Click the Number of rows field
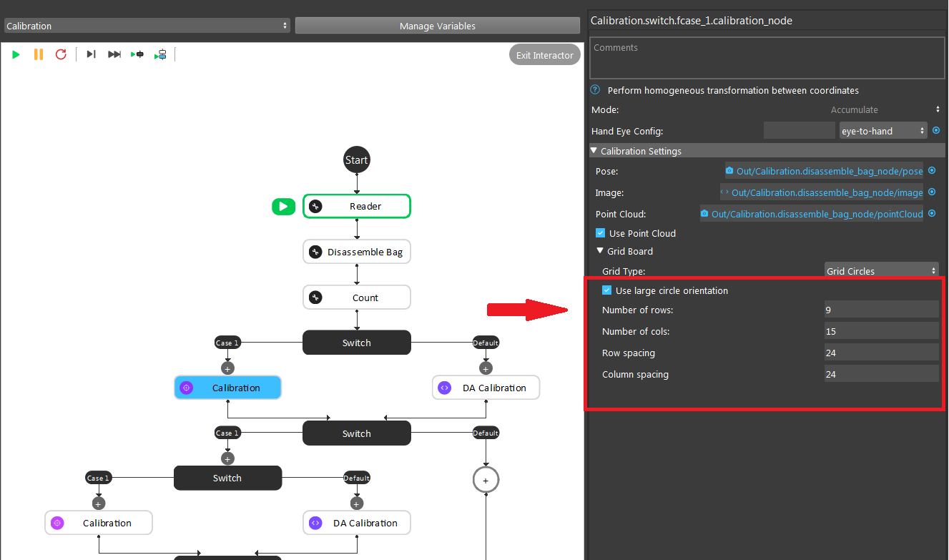The image size is (949, 560). click(881, 310)
